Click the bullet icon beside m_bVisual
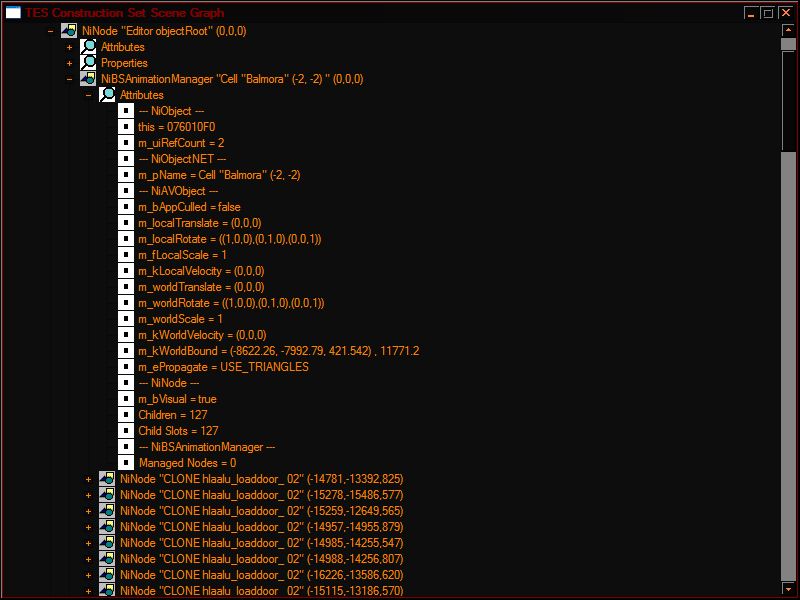Image resolution: width=800 pixels, height=600 pixels. (126, 399)
